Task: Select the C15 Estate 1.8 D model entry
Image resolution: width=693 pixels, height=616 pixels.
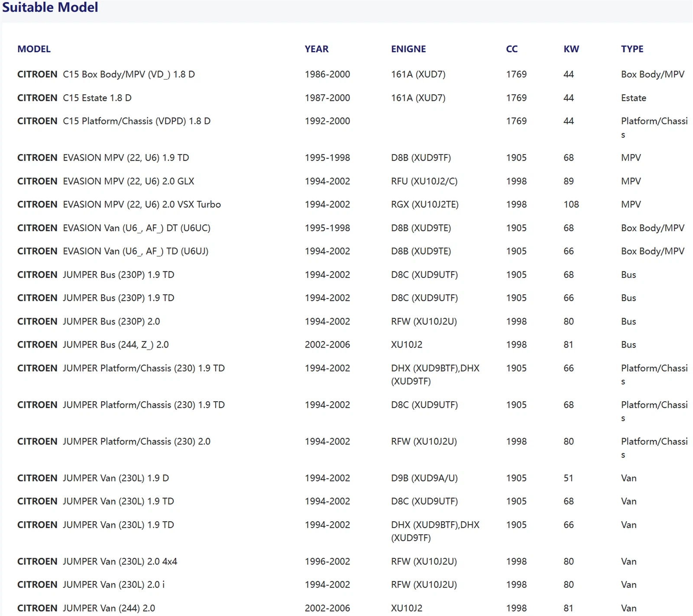Action: click(97, 98)
